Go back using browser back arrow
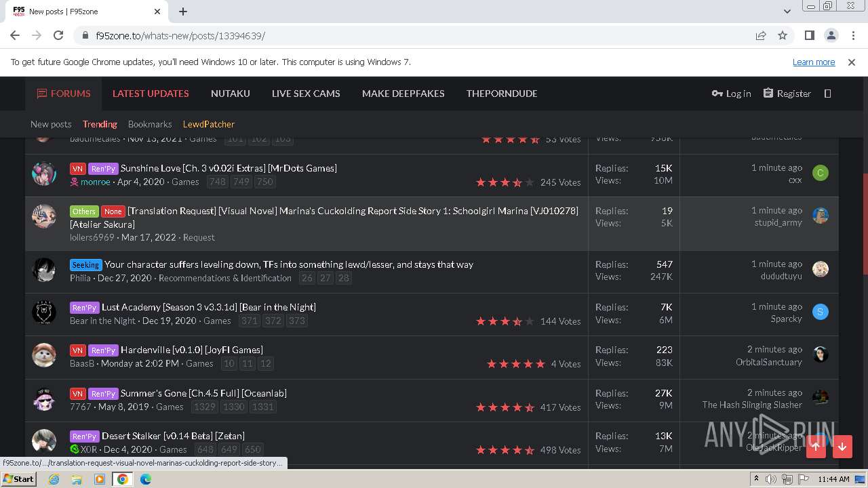868x488 pixels. point(15,35)
